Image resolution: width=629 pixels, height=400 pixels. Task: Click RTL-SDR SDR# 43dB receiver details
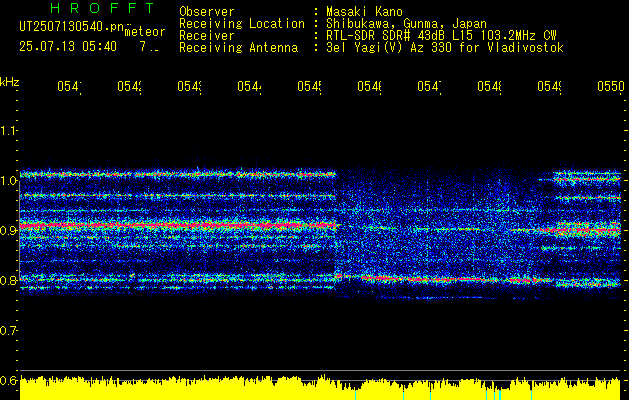pos(441,36)
